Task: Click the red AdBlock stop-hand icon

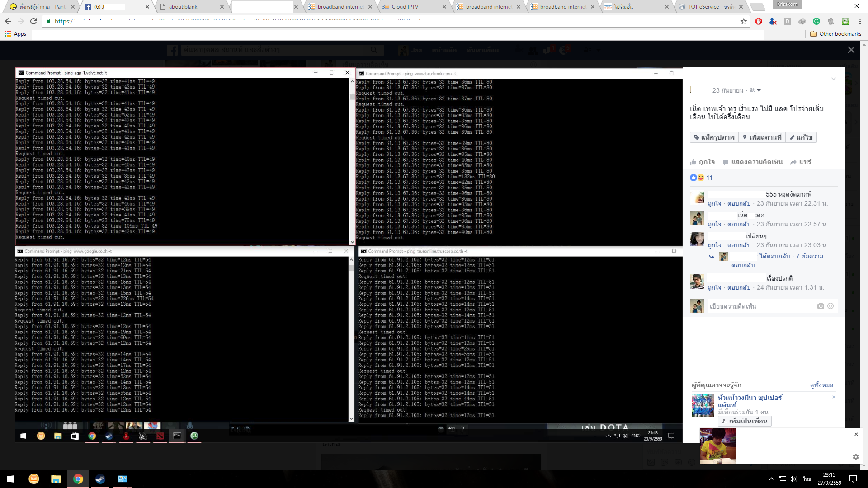Action: [759, 21]
